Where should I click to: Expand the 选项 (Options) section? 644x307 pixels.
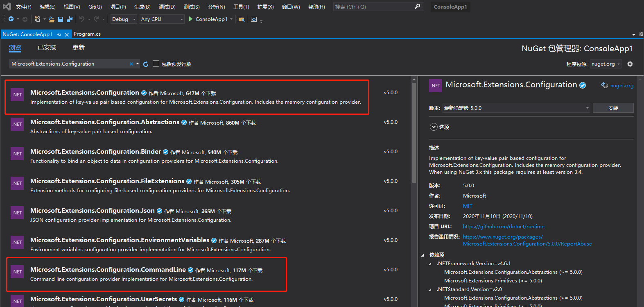click(x=434, y=127)
